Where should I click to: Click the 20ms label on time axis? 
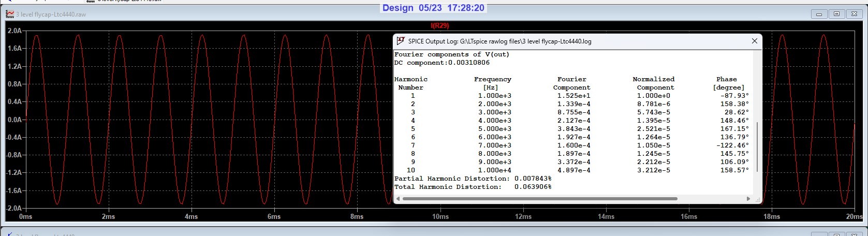(x=854, y=216)
